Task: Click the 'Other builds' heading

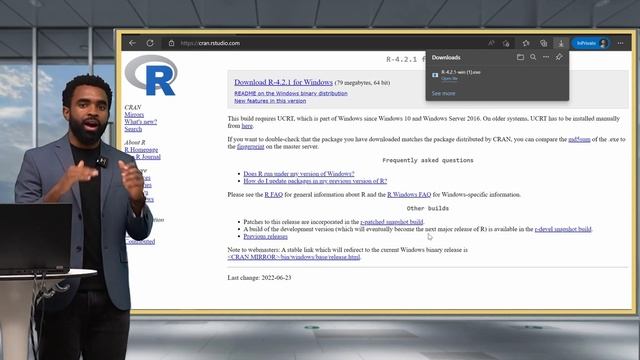Action: pyautogui.click(x=428, y=209)
